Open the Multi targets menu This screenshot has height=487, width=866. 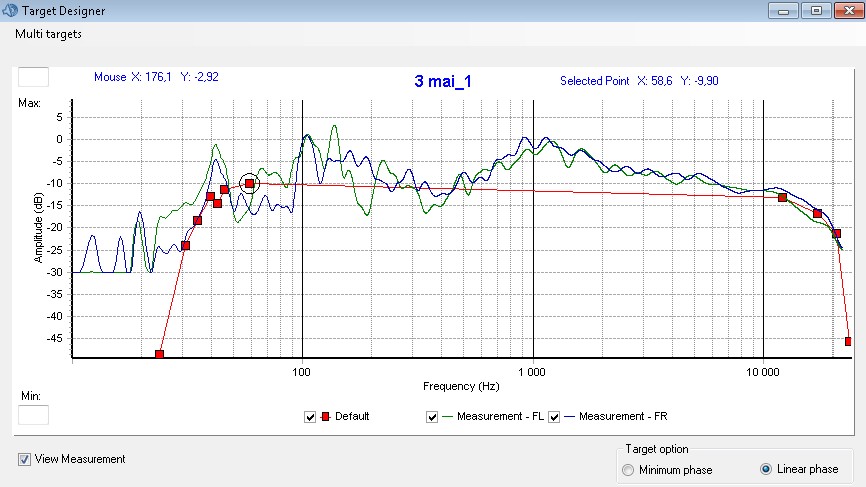pos(48,34)
